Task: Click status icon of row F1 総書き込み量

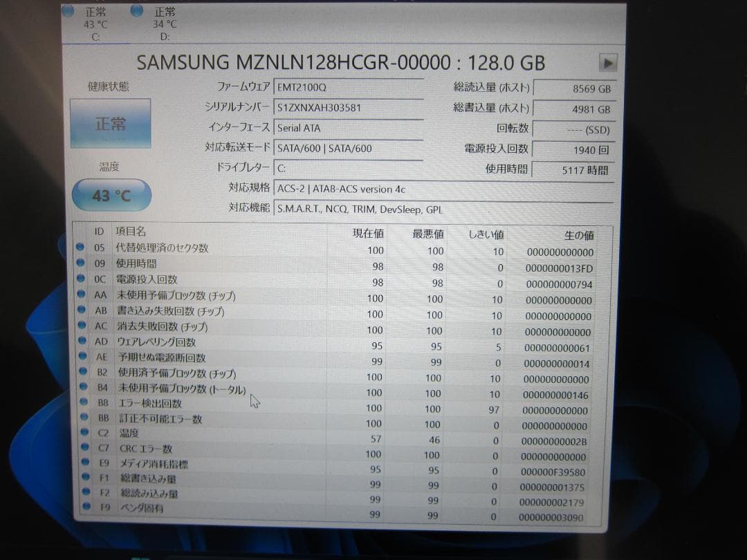Action: click(86, 476)
